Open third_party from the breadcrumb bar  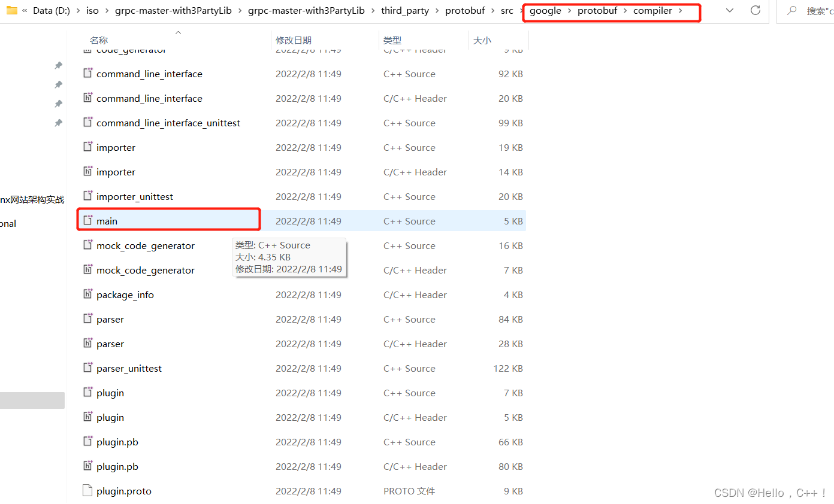point(406,10)
